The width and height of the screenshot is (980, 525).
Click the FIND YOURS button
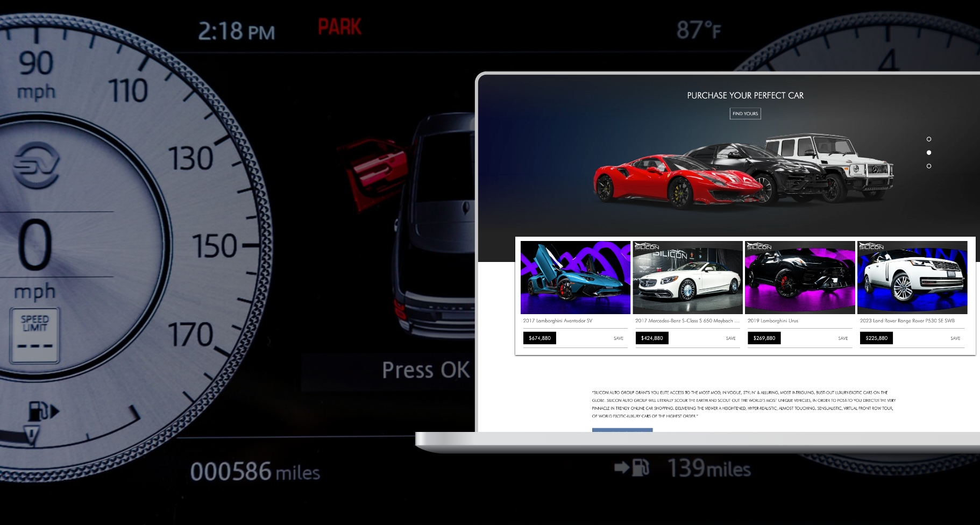click(x=745, y=113)
